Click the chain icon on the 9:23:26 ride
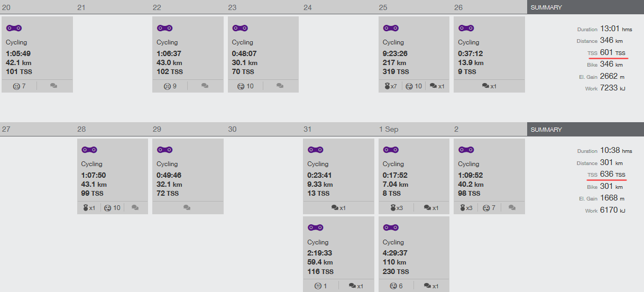 [x=391, y=28]
